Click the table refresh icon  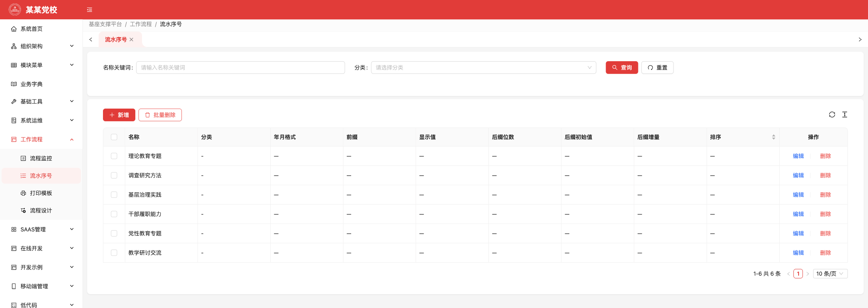pyautogui.click(x=832, y=115)
